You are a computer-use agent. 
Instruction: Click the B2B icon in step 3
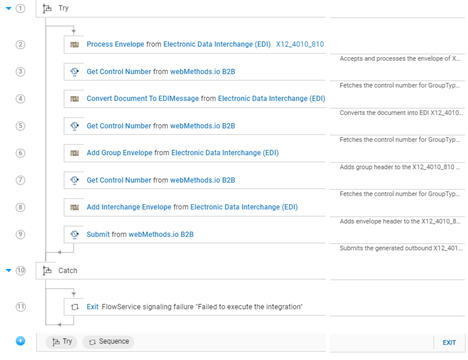[75, 71]
